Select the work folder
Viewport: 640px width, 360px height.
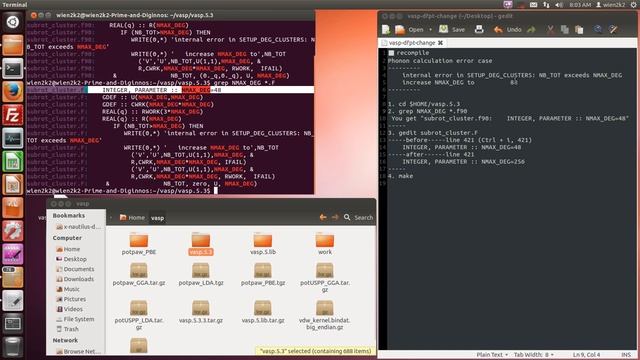(325, 244)
